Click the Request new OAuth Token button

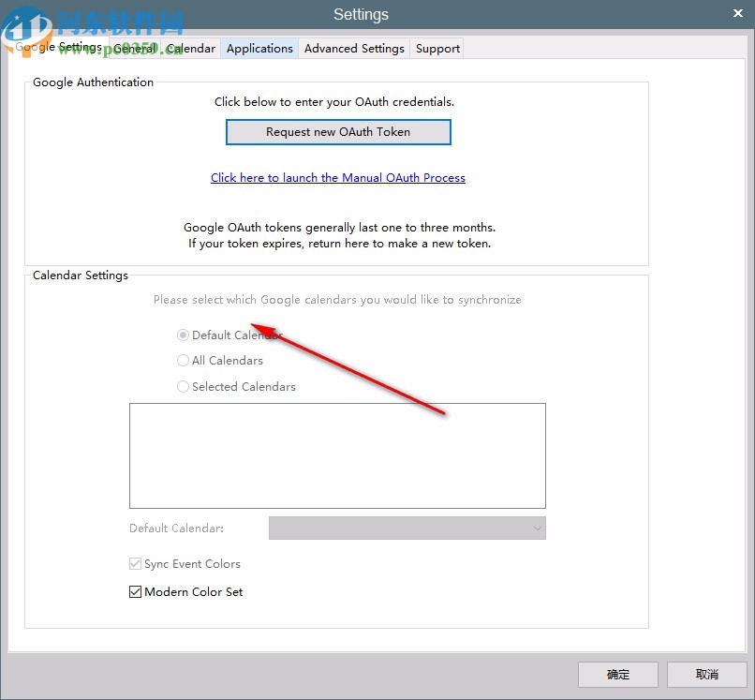tap(338, 131)
